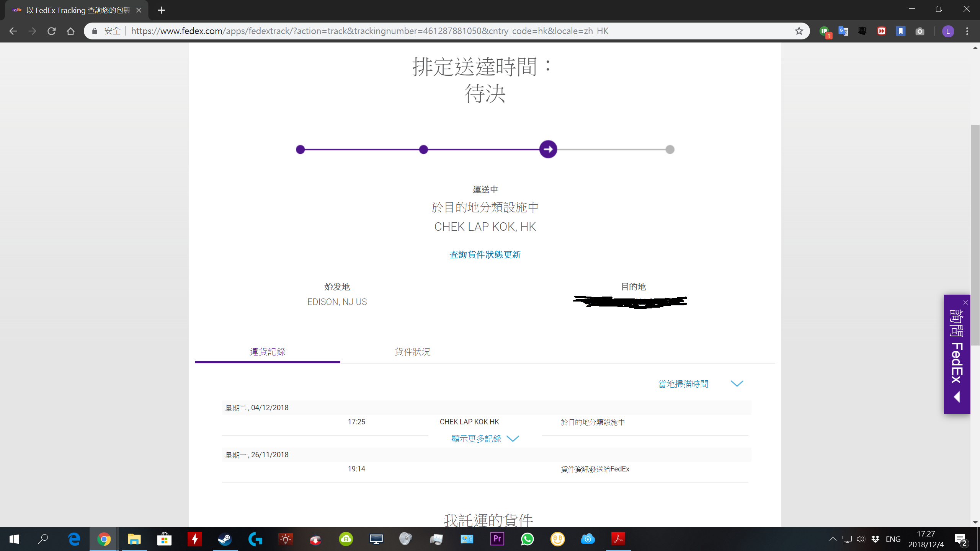Click the 當地掃描時間 chevron arrow
The width and height of the screenshot is (980, 551).
point(737,384)
